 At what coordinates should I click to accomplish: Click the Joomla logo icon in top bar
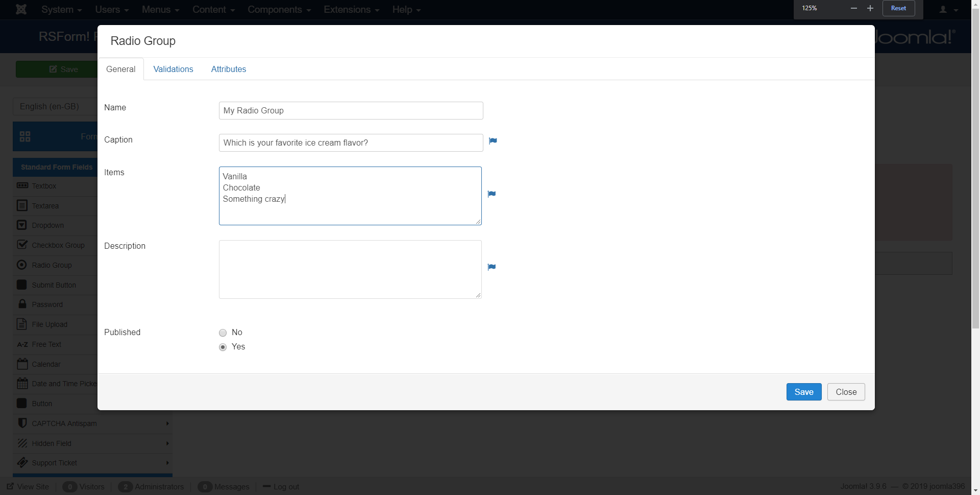coord(21,9)
